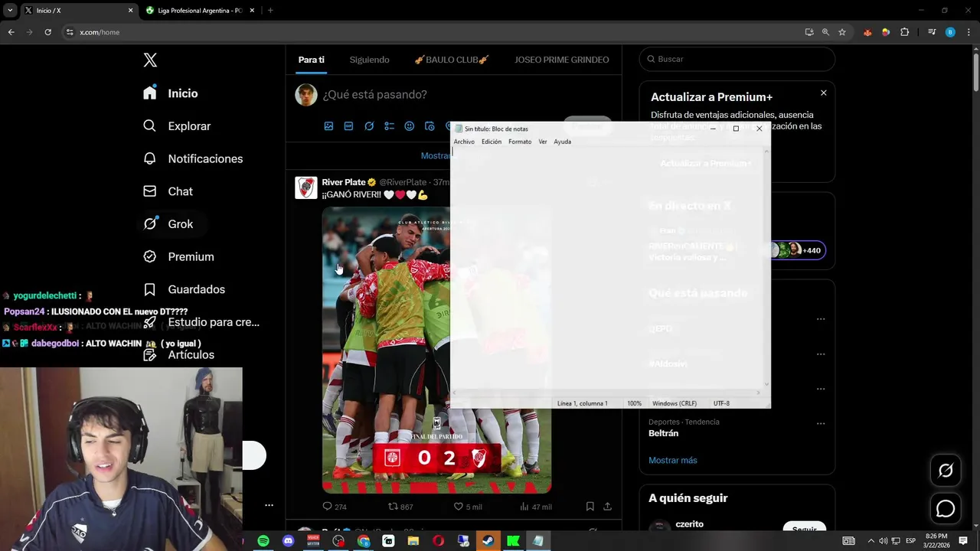Open the MetaMask fox extension
980x551 pixels.
867,32
